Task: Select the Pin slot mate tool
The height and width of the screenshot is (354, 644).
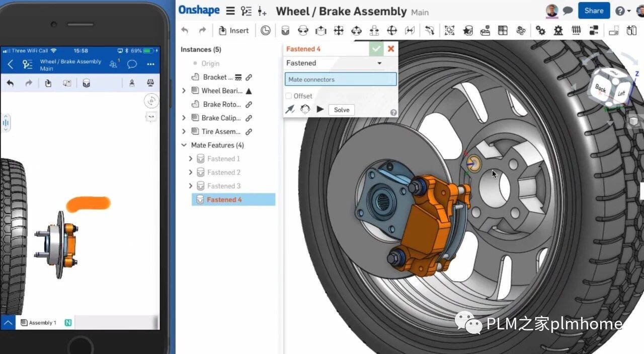Action: coord(374,31)
